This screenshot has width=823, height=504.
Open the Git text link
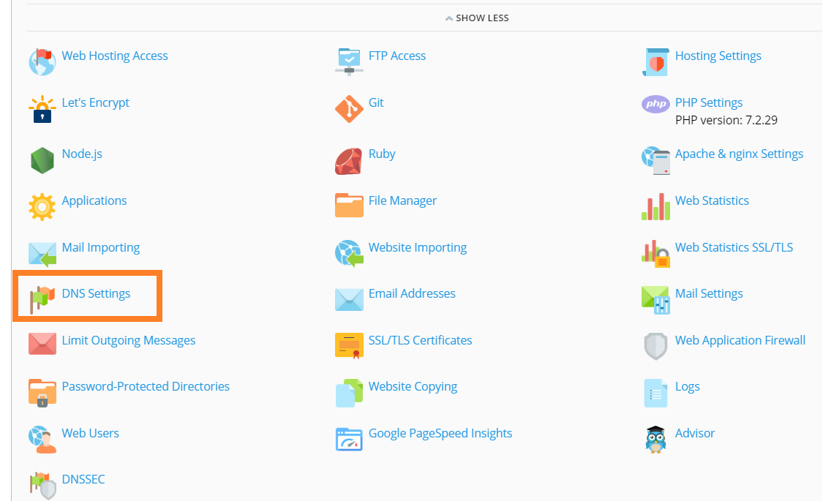pos(376,102)
